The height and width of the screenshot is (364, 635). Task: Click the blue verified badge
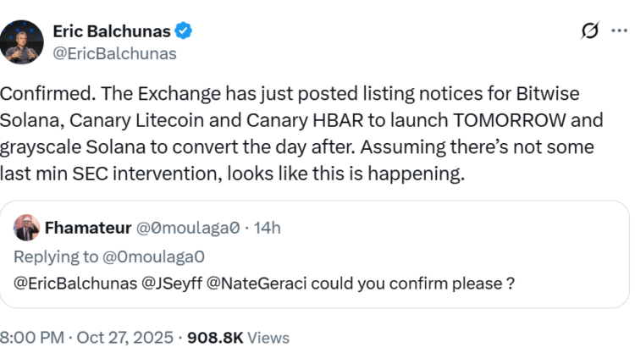coord(184,32)
